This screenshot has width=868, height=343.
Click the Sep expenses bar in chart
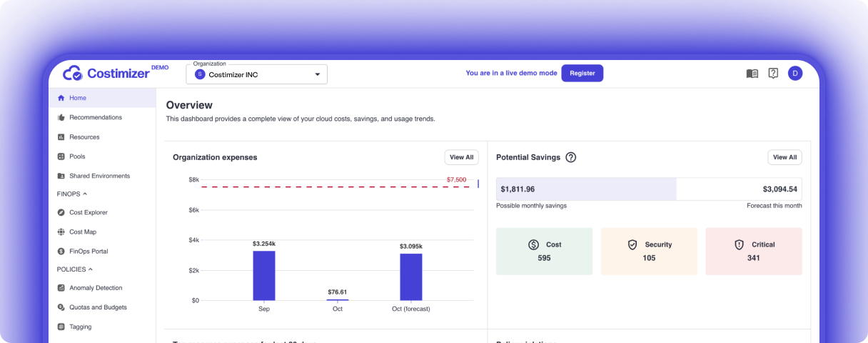click(263, 275)
